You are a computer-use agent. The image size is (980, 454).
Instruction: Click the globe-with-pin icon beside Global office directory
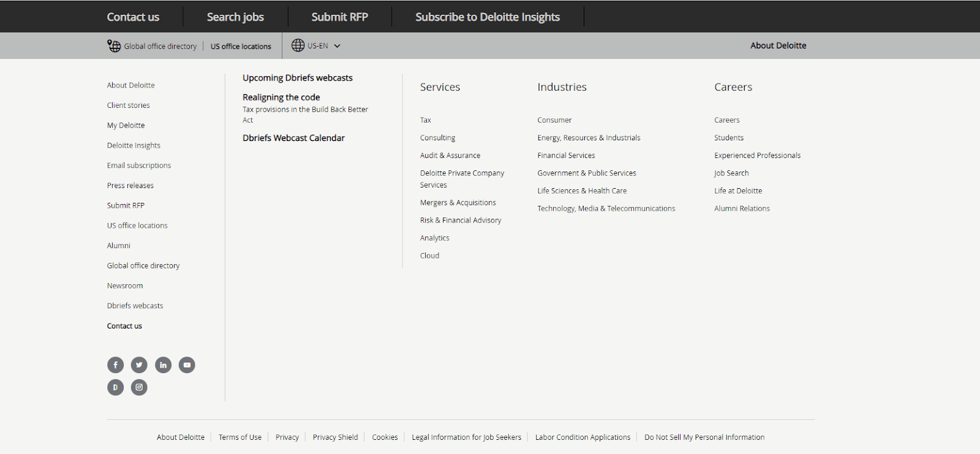114,46
